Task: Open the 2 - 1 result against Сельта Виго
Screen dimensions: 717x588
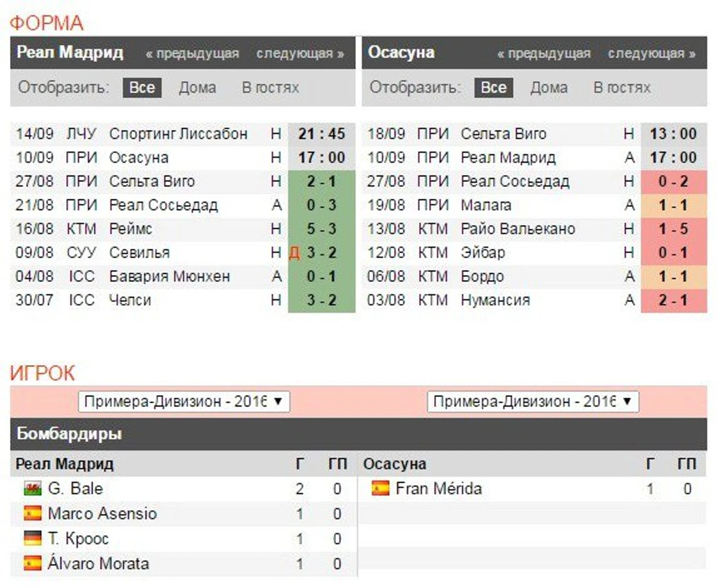Action: (322, 182)
